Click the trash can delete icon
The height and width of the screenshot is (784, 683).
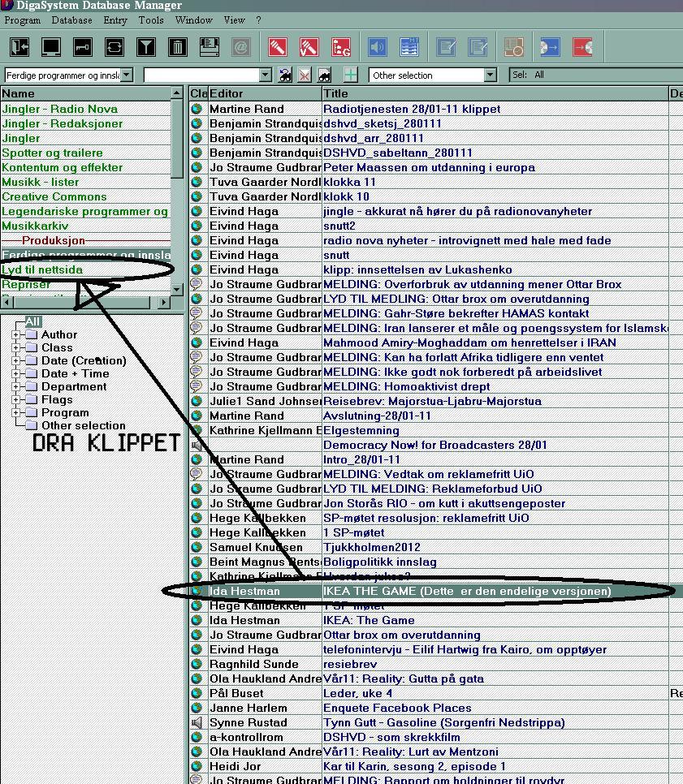(177, 47)
